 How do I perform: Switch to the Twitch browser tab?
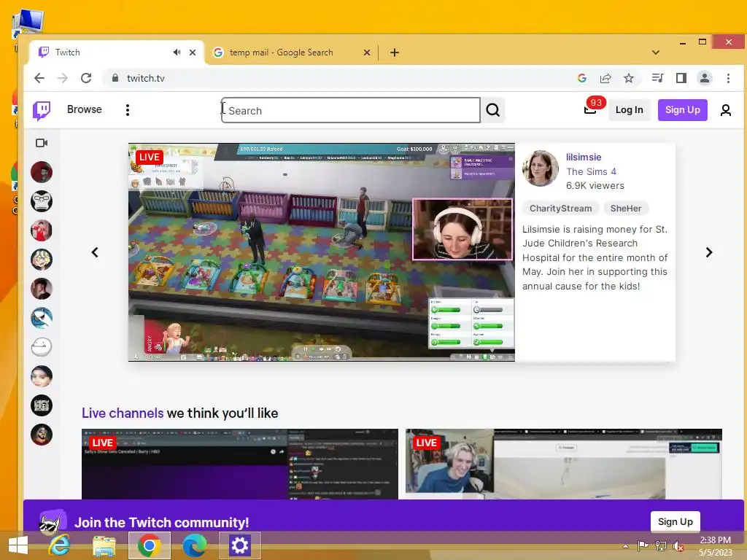[117, 52]
